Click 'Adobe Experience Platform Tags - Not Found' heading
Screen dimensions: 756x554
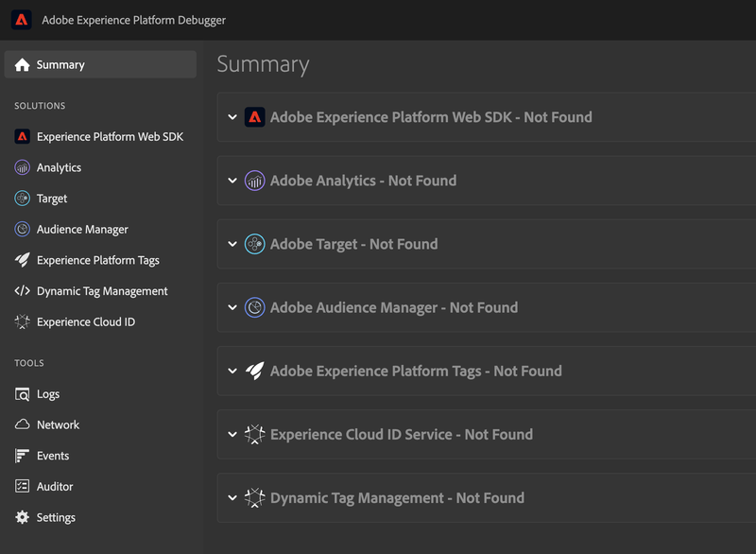pyautogui.click(x=416, y=372)
